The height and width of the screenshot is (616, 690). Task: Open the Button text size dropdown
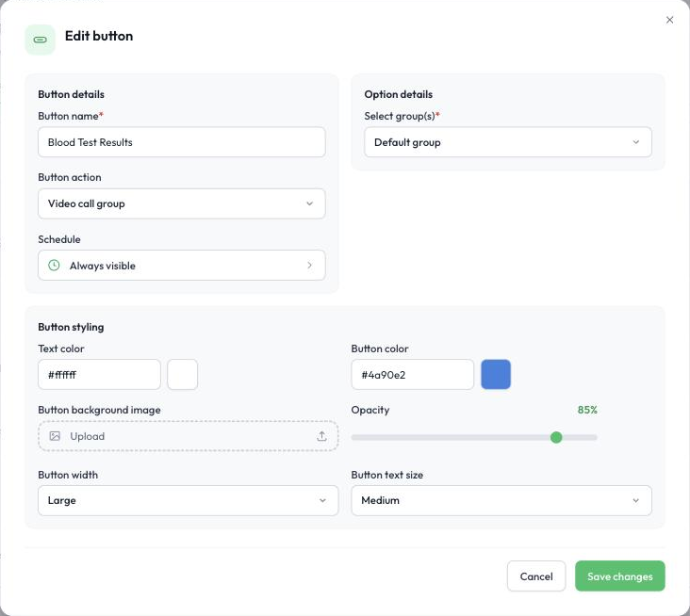click(501, 500)
